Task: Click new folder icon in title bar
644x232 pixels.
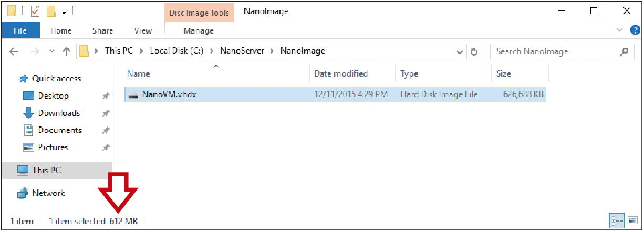Action: pyautogui.click(x=51, y=10)
